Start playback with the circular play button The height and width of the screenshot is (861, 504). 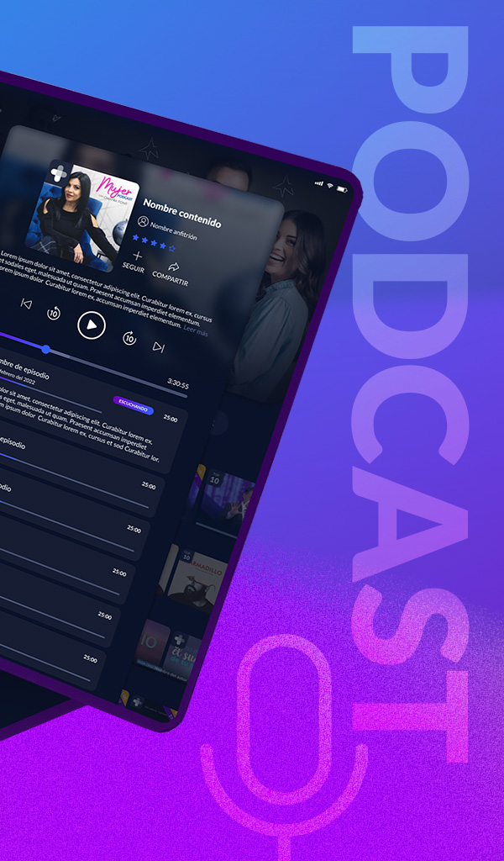click(92, 325)
